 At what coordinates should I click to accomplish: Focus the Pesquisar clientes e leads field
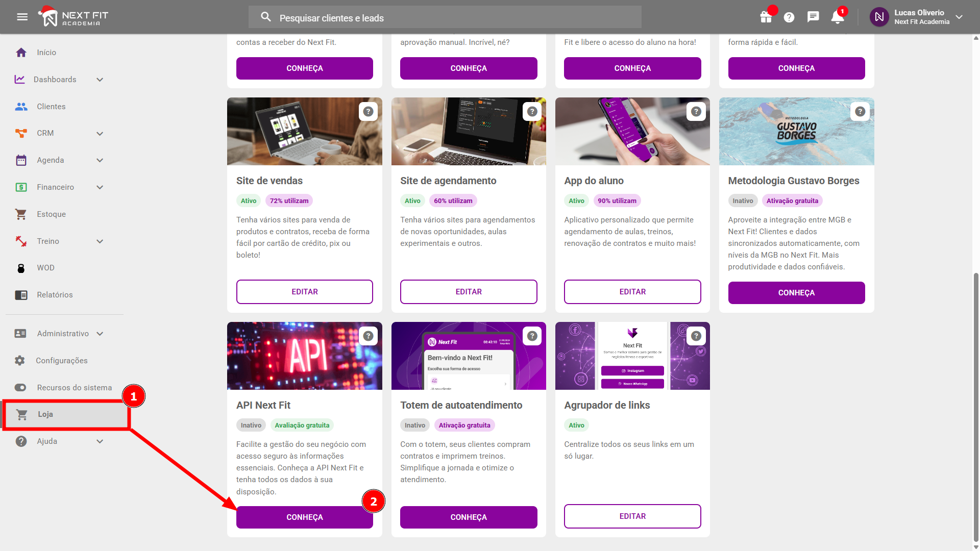pyautogui.click(x=444, y=18)
